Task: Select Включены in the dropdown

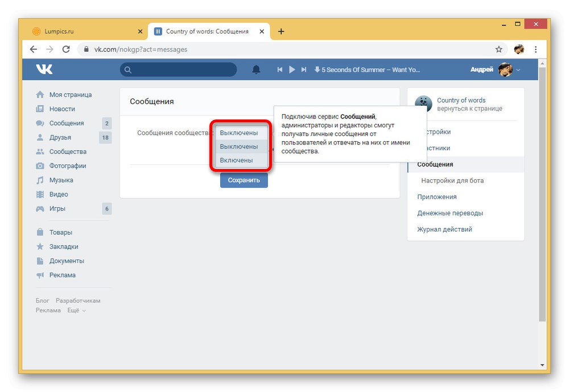Action: point(241,160)
